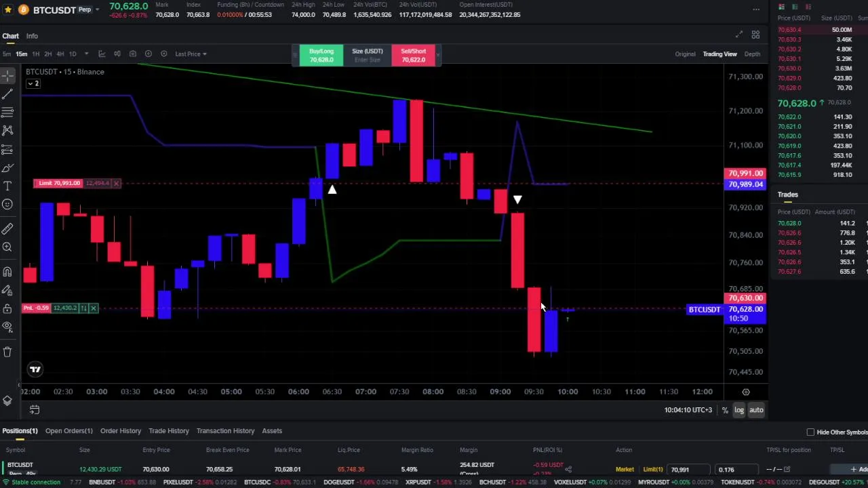
Task: Toggle hide all drawings eye icon
Action: (7, 327)
